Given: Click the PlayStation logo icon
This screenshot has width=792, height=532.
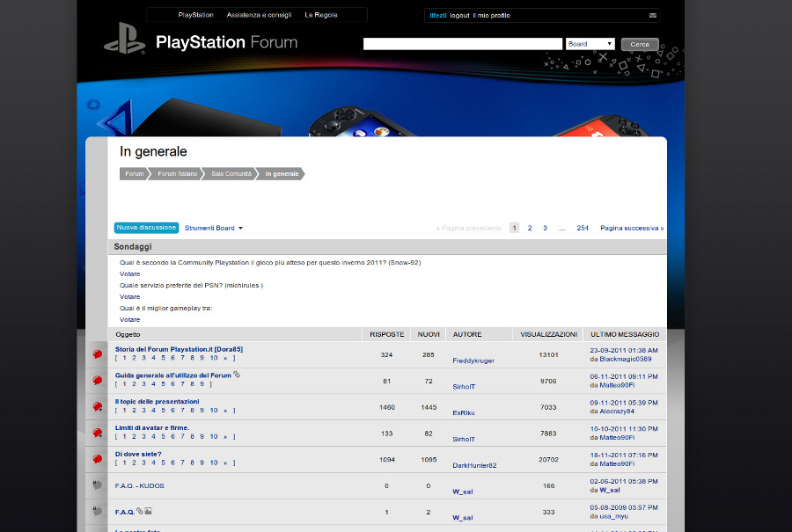Looking at the screenshot, I should 124,39.
